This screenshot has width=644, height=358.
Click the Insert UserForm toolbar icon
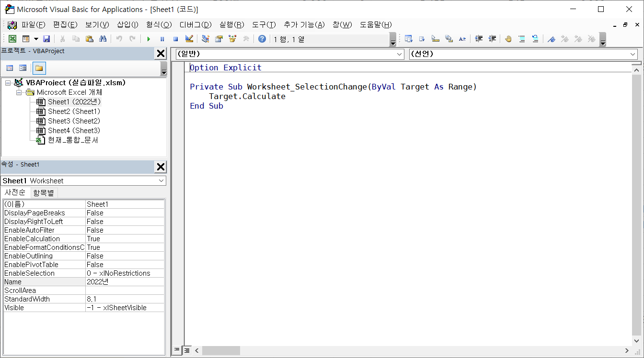pos(25,39)
